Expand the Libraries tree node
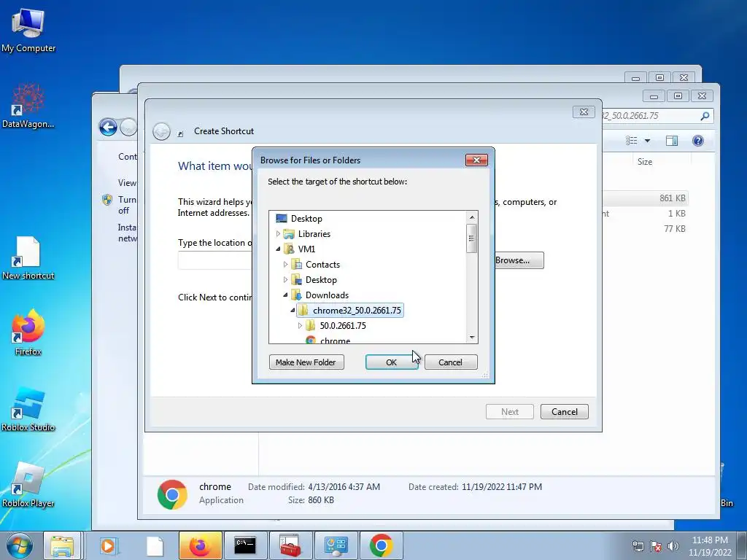The width and height of the screenshot is (747, 560). (278, 234)
